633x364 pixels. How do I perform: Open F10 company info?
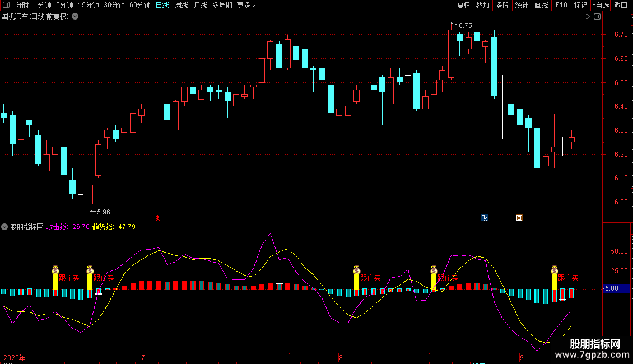561,5
